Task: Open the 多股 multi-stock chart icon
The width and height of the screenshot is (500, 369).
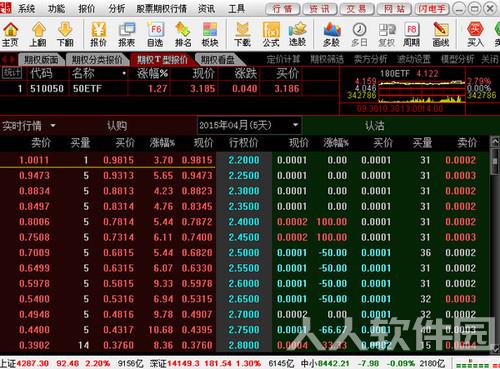Action: pyautogui.click(x=332, y=34)
